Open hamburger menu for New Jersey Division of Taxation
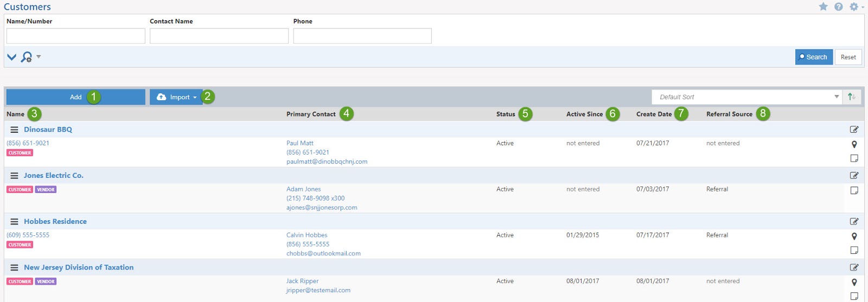The image size is (868, 302). click(14, 268)
